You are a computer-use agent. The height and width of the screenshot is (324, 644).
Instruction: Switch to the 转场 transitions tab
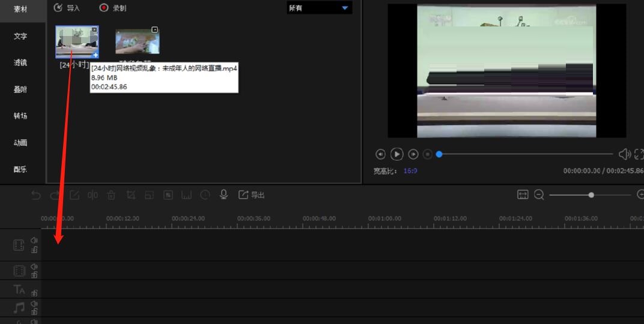pos(20,116)
